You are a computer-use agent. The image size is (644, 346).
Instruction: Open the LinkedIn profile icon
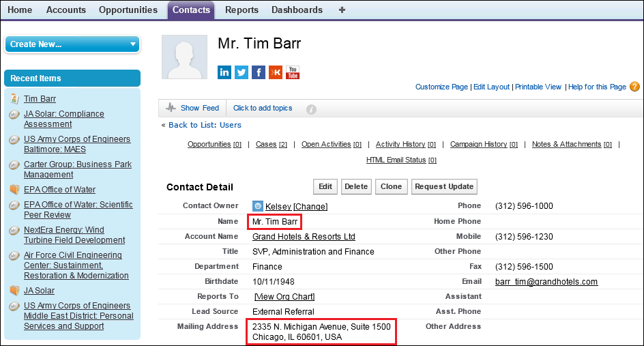click(224, 72)
